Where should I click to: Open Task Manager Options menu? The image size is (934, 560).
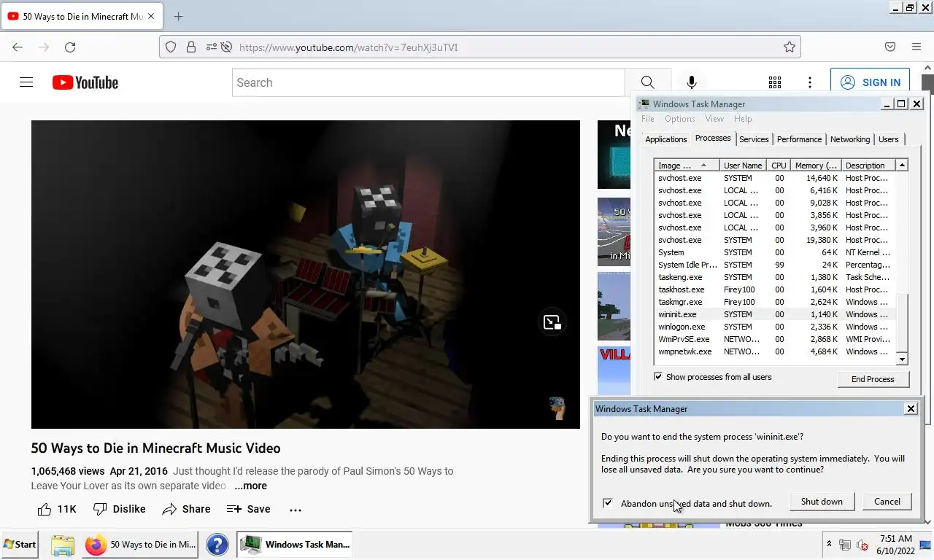(679, 119)
